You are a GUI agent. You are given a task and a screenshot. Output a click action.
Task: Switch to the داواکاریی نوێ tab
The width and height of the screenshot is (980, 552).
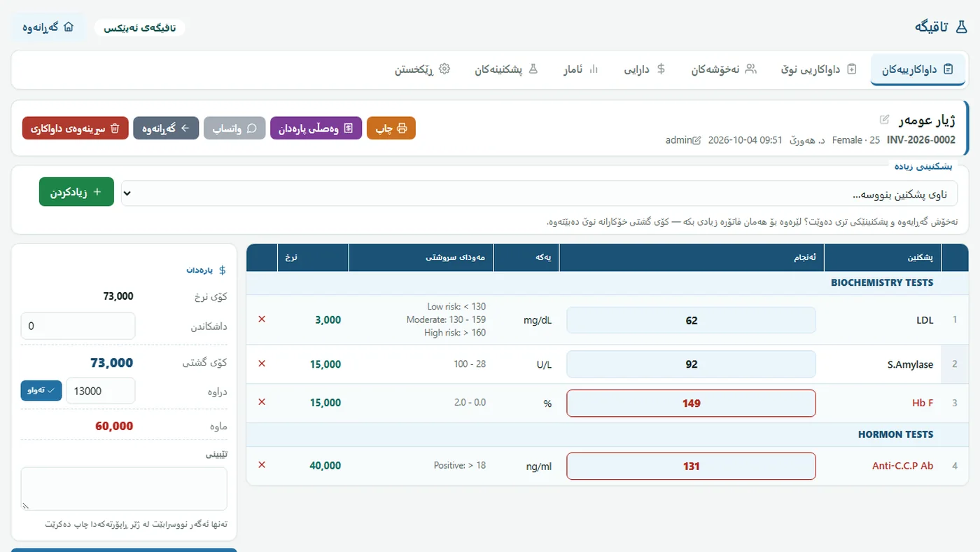[x=818, y=69]
